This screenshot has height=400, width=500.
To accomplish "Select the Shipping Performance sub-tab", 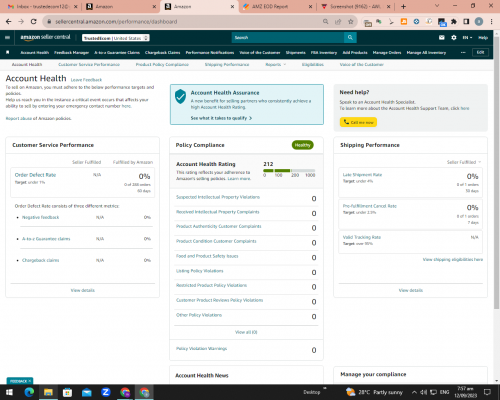I will point(227,64).
